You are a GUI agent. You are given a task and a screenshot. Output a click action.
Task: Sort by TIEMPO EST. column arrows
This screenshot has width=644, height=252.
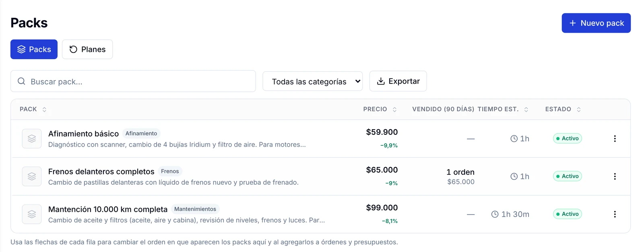(x=526, y=109)
